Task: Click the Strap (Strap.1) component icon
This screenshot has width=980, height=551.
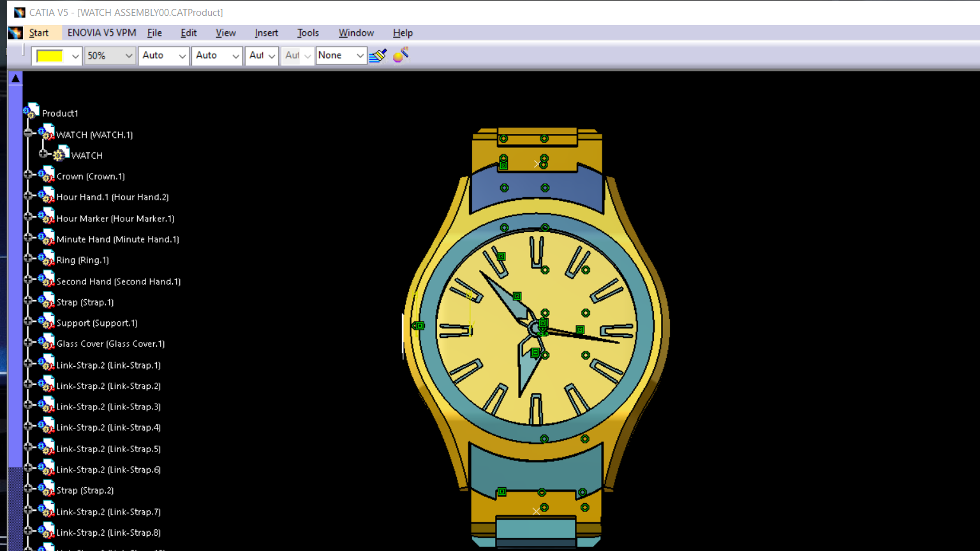Action: [x=46, y=300]
